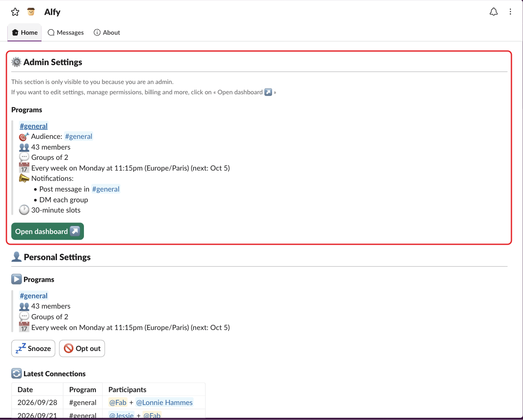Click the '30-minute slots' text
This screenshot has height=420, width=523.
coord(56,210)
